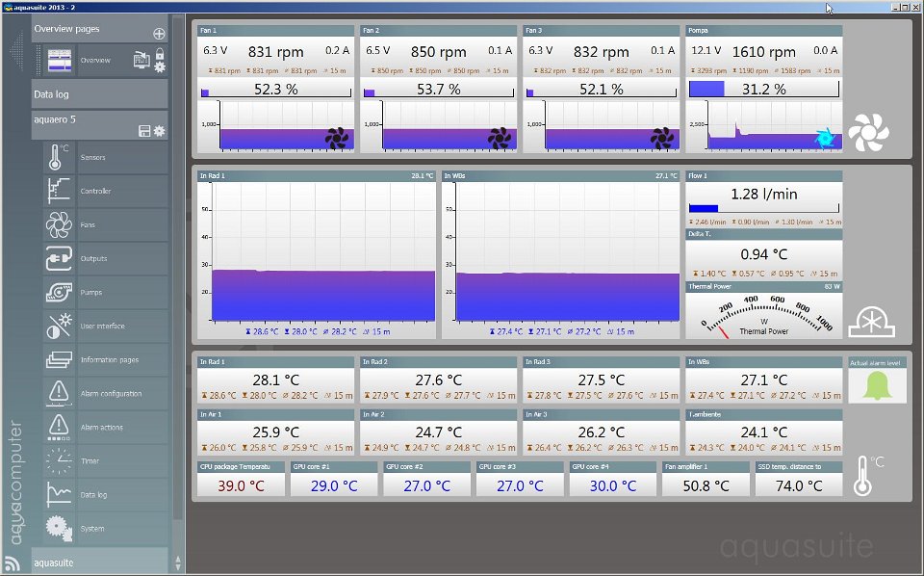Click the GPU core #1 value 29.0 °C
924x576 pixels.
pyautogui.click(x=334, y=485)
